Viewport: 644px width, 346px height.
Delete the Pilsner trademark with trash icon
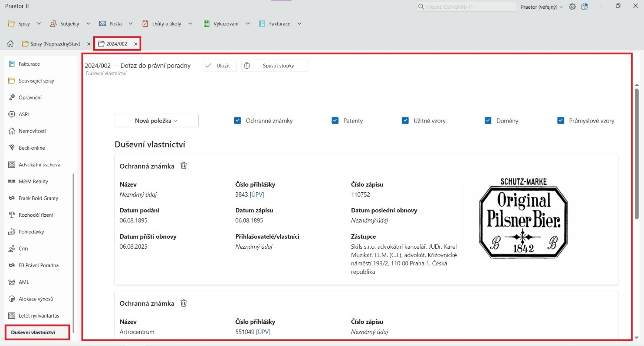pos(184,166)
